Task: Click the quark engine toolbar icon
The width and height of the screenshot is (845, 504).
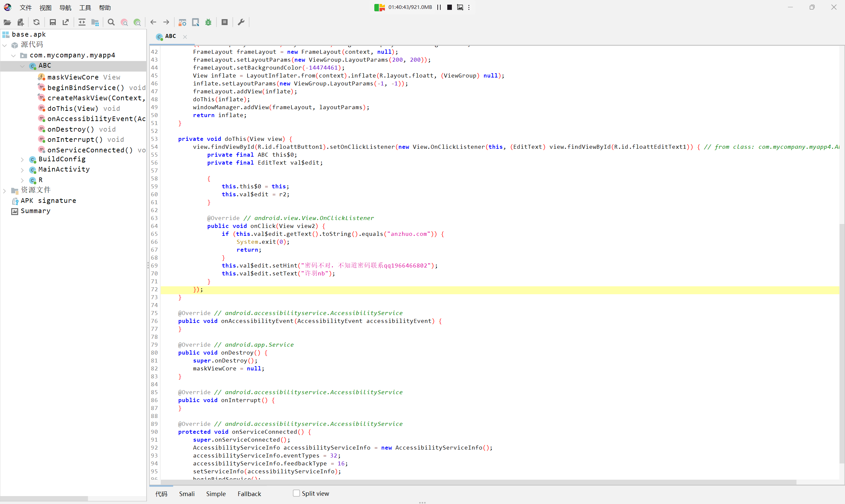Action: [196, 22]
